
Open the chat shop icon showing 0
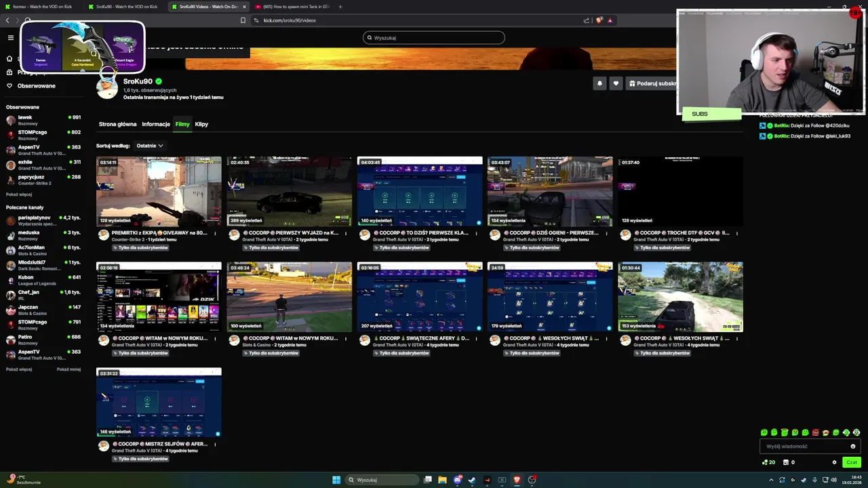[789, 462]
